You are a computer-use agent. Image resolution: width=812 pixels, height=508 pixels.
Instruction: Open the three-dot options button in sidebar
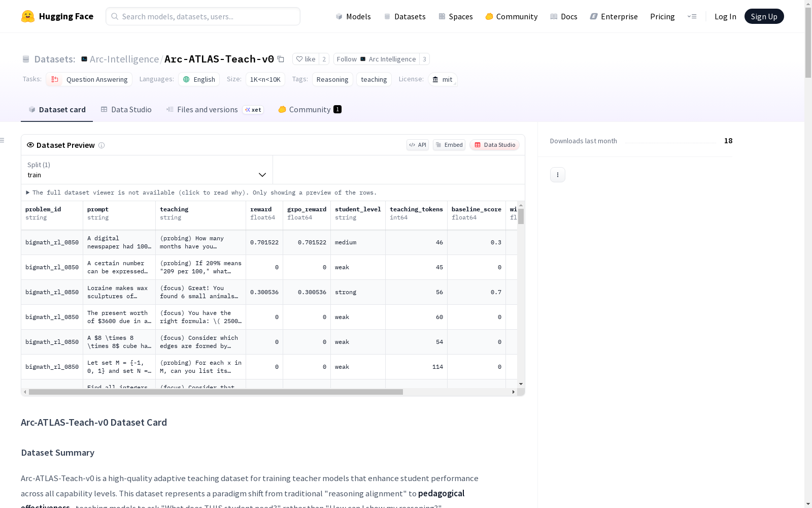pyautogui.click(x=558, y=175)
